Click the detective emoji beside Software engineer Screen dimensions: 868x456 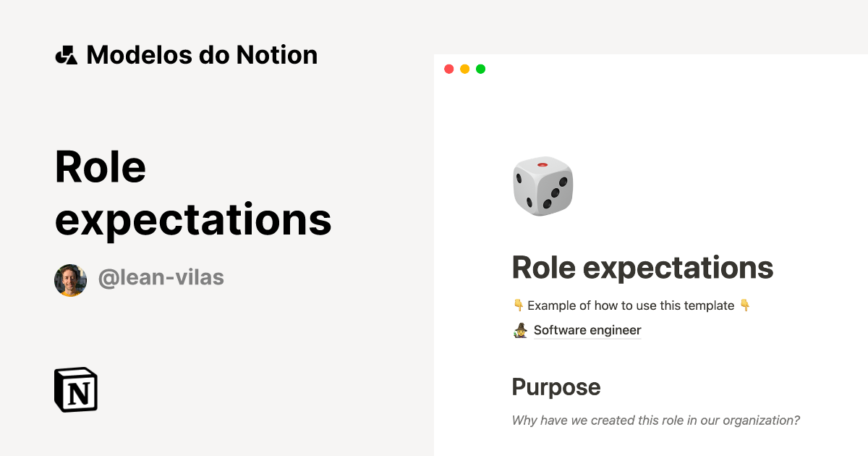coord(519,330)
